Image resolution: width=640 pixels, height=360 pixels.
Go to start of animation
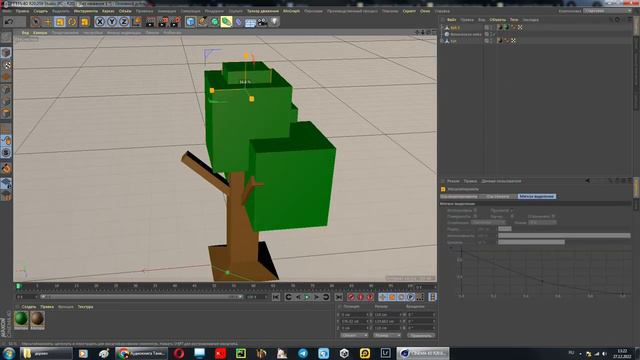coord(276,297)
